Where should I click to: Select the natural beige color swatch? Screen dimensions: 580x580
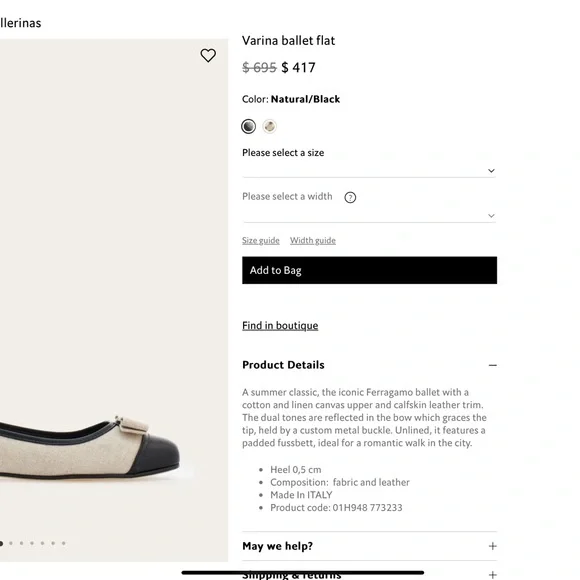point(270,127)
